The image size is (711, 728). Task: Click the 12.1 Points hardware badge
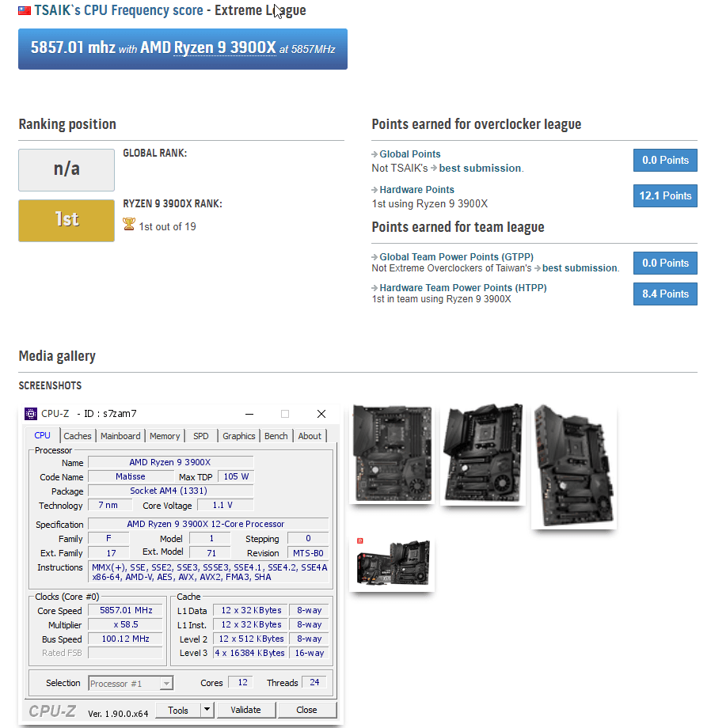click(x=664, y=195)
